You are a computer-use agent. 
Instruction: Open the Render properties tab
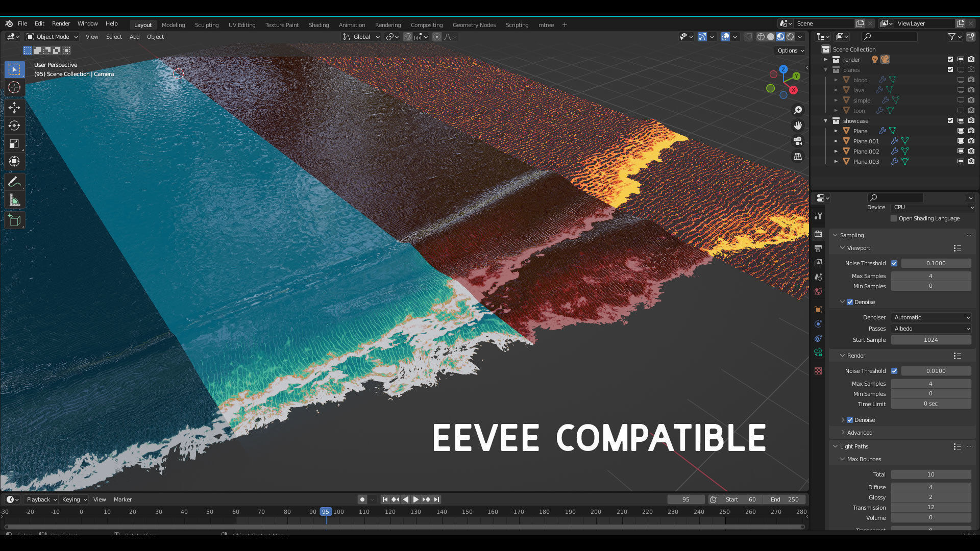pyautogui.click(x=818, y=234)
